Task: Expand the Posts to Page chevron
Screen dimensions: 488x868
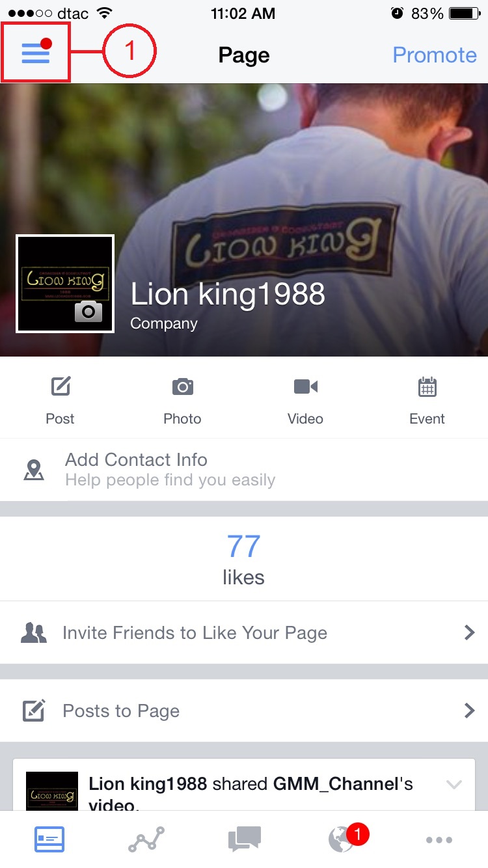Action: 469,711
